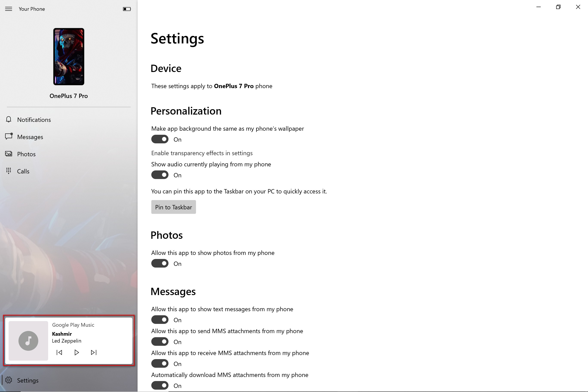Screen dimensions: 588x392
Task: Select the Settings label in sidebar
Action: coord(28,380)
